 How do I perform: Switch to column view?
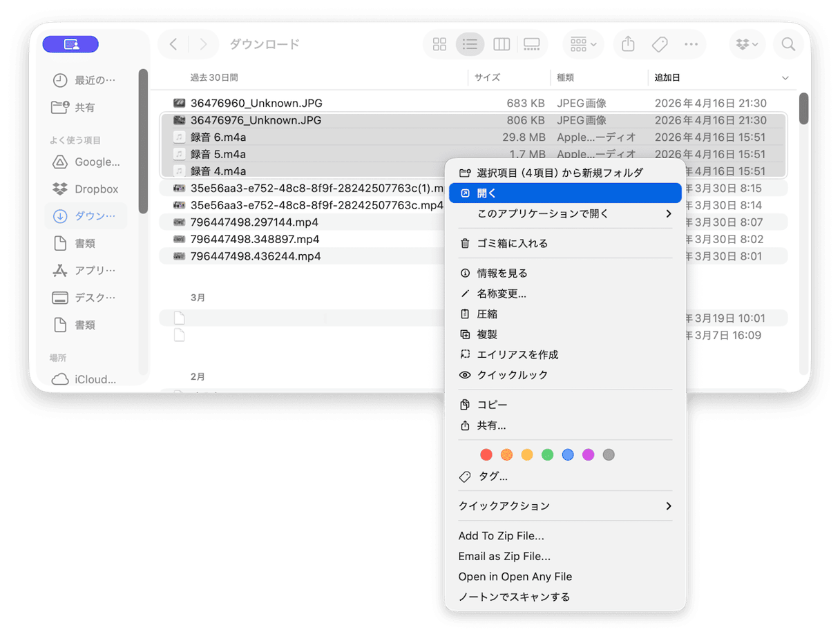[502, 44]
